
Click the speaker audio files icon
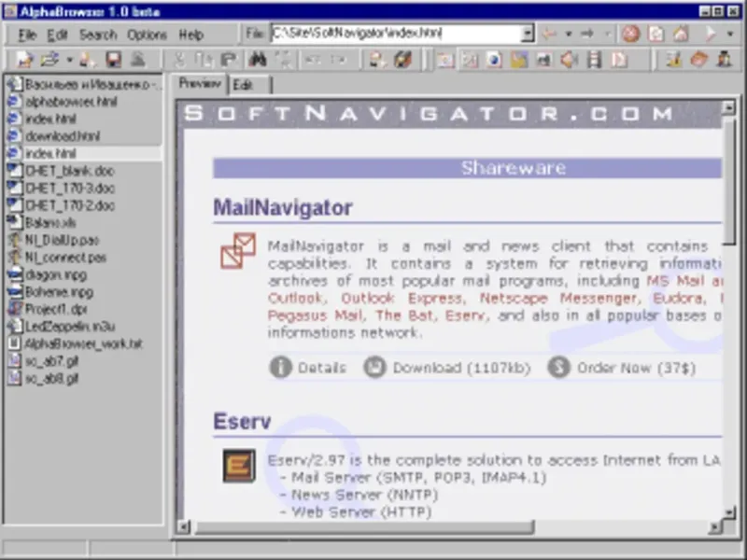coord(569,60)
